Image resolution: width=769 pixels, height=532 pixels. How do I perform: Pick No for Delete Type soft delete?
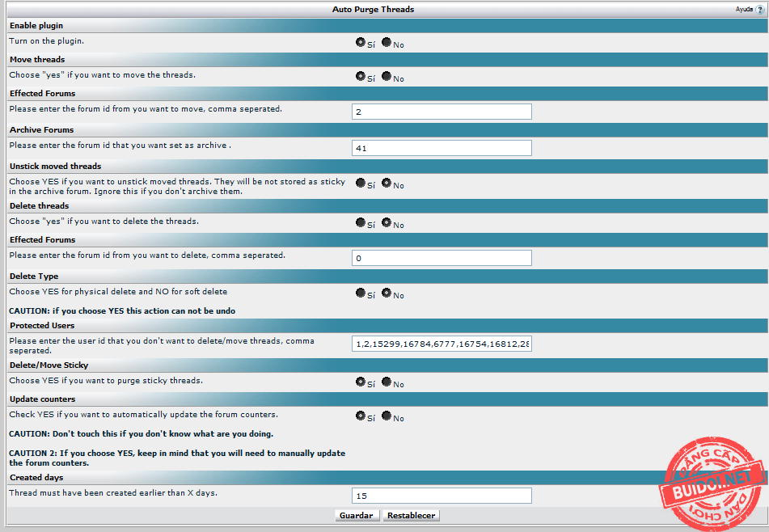click(387, 293)
